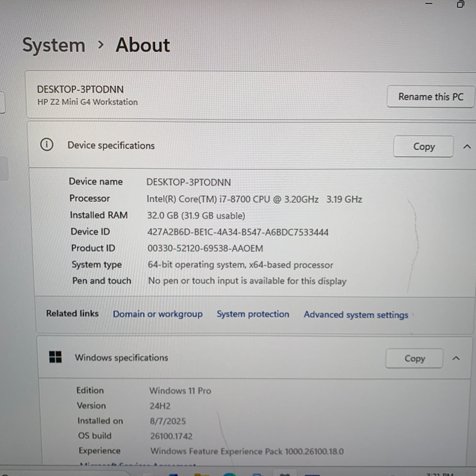476x476 pixels.
Task: Select the Windows Feature Experience Pack value
Action: tap(247, 451)
